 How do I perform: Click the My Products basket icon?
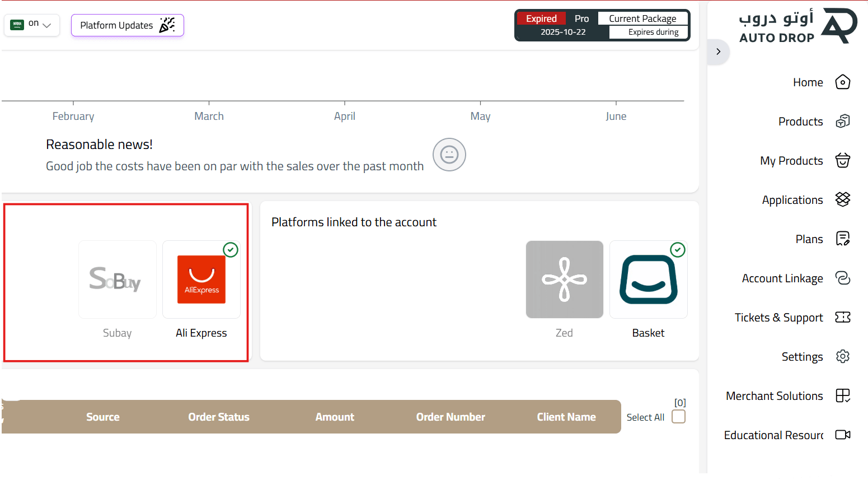[842, 161]
